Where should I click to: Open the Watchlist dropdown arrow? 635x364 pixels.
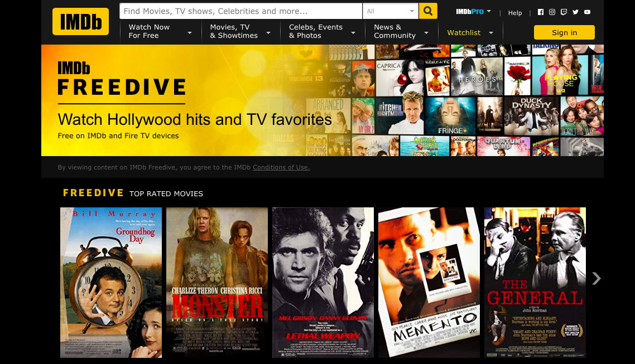(x=491, y=33)
